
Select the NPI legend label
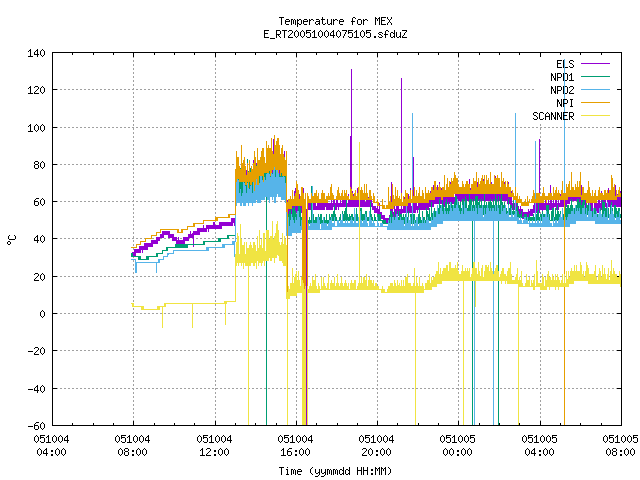tap(565, 103)
